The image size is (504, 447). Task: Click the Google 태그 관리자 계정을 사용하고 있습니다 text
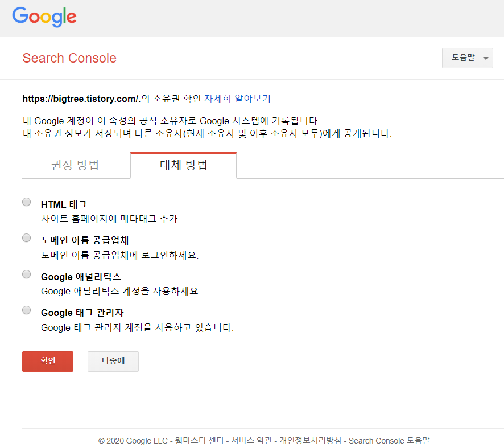(x=137, y=327)
